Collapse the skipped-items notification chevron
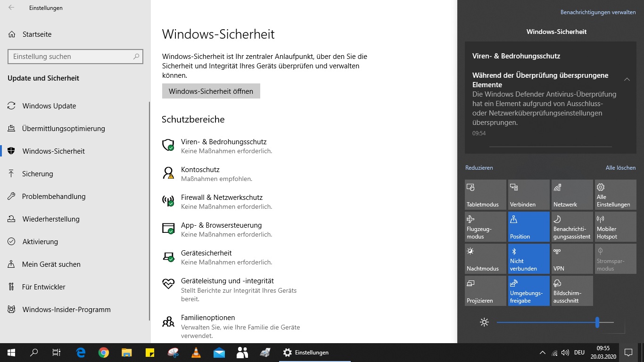The width and height of the screenshot is (644, 362). point(627,79)
